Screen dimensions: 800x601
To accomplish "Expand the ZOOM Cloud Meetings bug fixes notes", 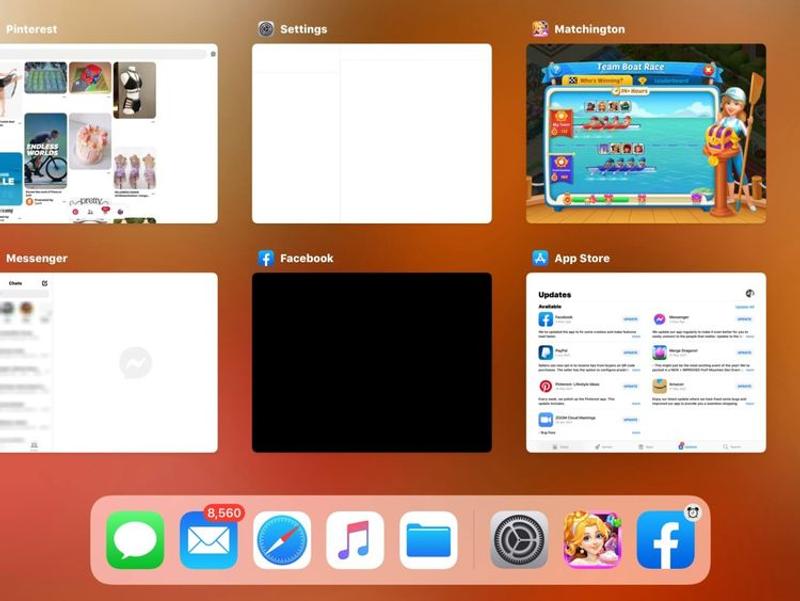I will coord(635,432).
